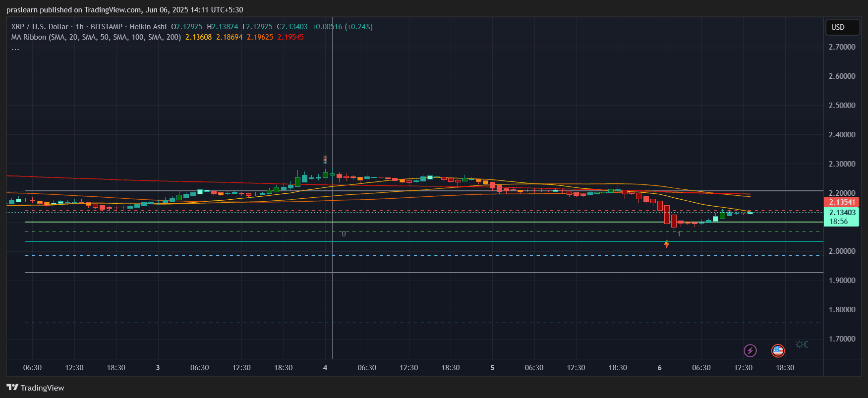Click the red 2.13541 price label

click(x=842, y=202)
